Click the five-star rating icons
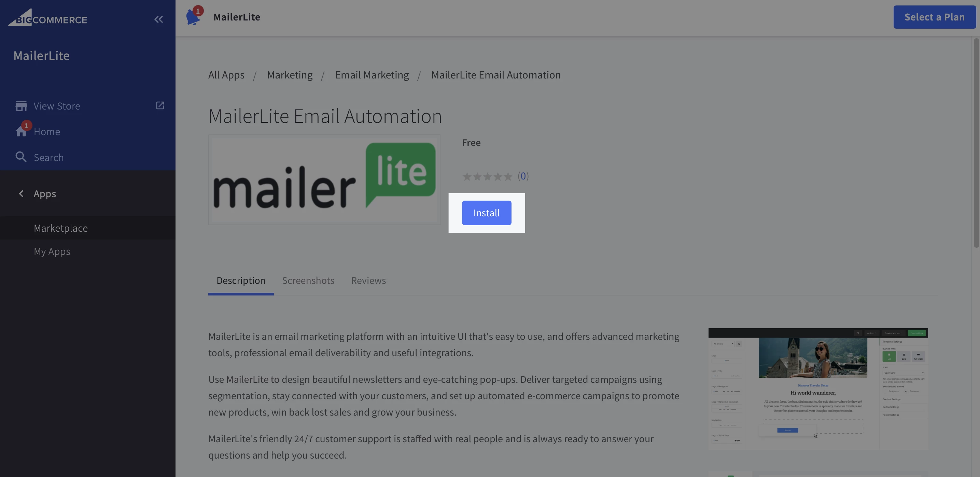This screenshot has height=477, width=980. click(487, 177)
